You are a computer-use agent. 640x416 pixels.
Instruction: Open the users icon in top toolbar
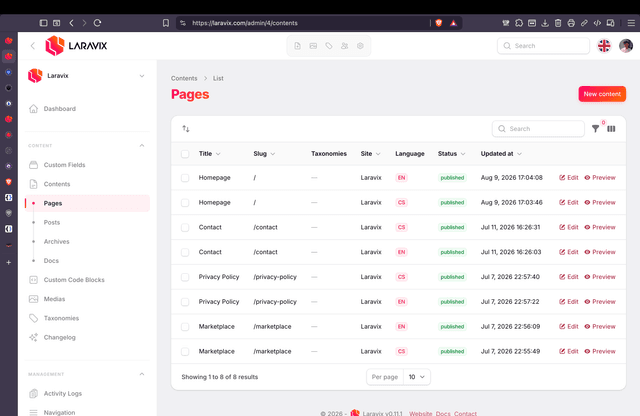344,46
